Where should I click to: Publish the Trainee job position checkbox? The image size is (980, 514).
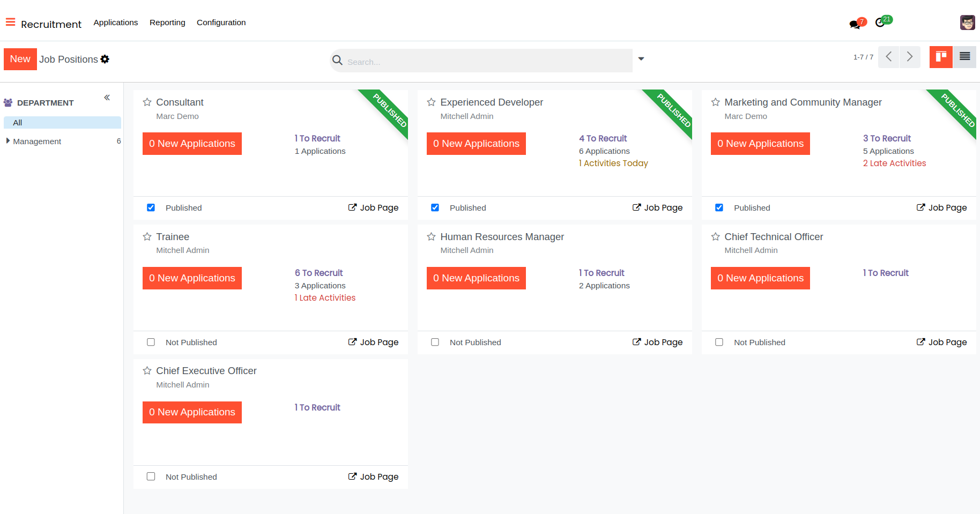(x=151, y=342)
